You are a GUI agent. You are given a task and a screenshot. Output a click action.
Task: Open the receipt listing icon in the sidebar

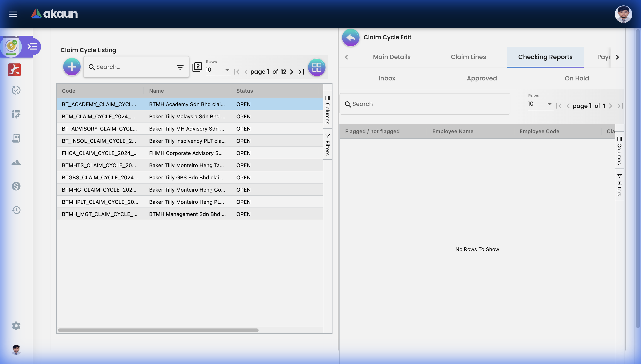coord(15,138)
